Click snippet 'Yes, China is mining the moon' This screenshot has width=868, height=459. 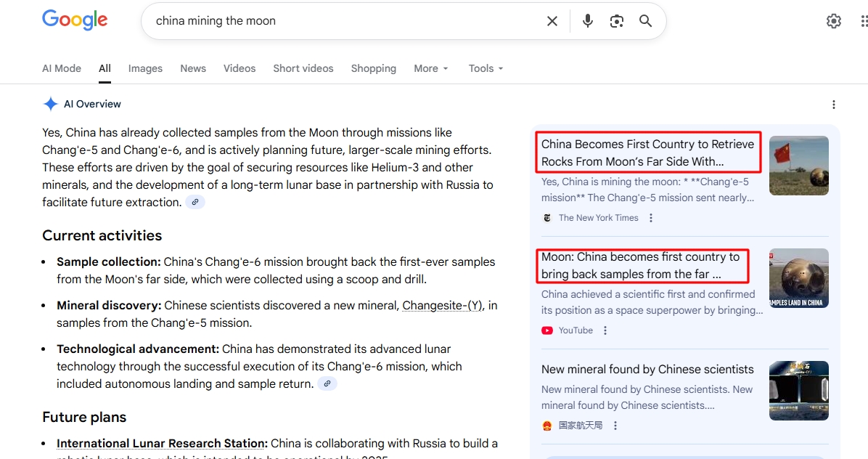(x=647, y=190)
